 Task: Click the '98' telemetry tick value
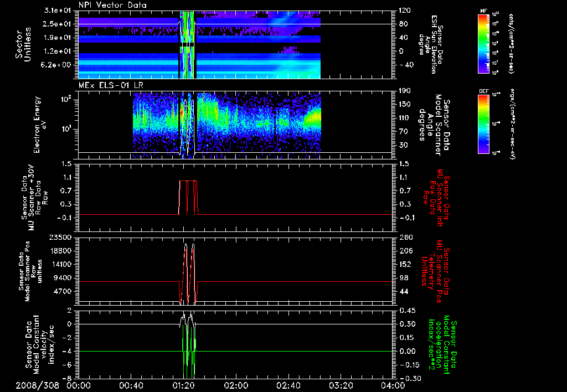pyautogui.click(x=404, y=278)
